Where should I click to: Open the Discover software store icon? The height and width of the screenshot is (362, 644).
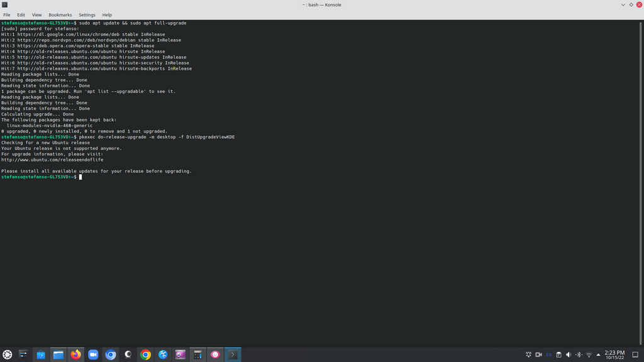[x=41, y=354]
